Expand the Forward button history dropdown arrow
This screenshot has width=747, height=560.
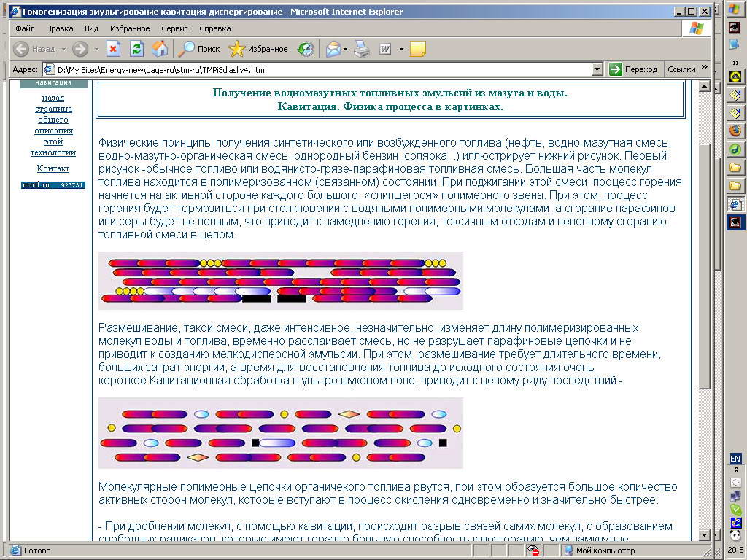[96, 49]
